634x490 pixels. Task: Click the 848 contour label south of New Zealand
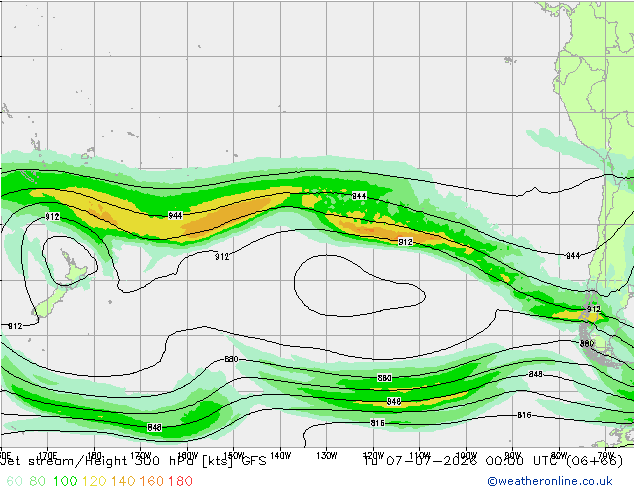tap(154, 427)
